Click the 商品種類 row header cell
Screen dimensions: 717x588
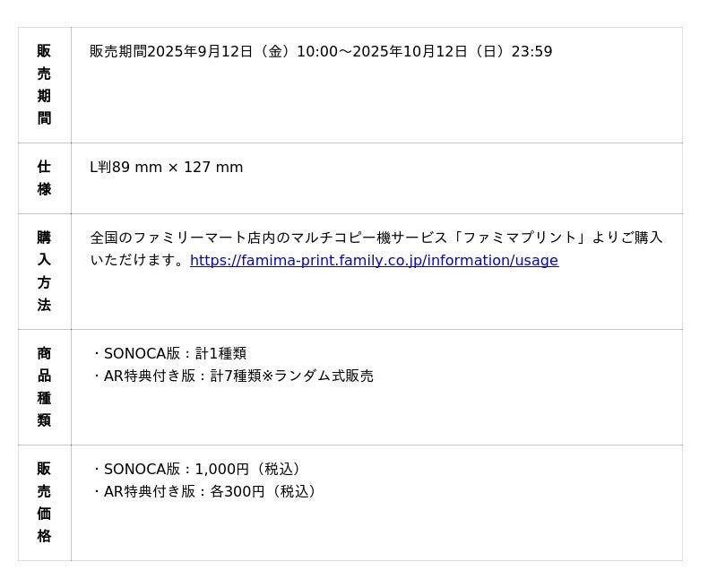(x=44, y=387)
